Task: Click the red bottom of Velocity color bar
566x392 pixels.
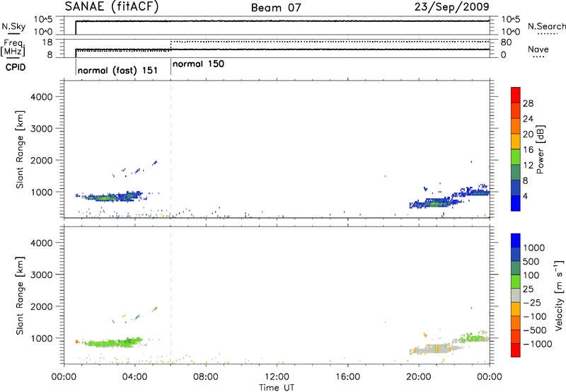Action: coord(516,350)
